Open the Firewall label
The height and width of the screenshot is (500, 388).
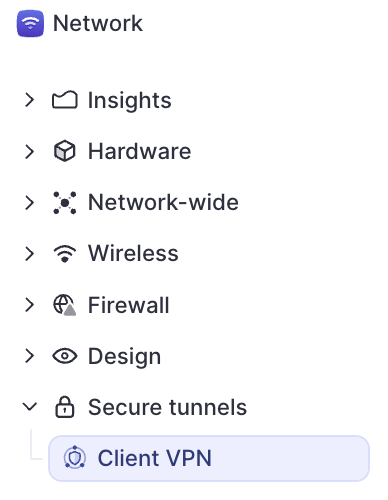129,305
